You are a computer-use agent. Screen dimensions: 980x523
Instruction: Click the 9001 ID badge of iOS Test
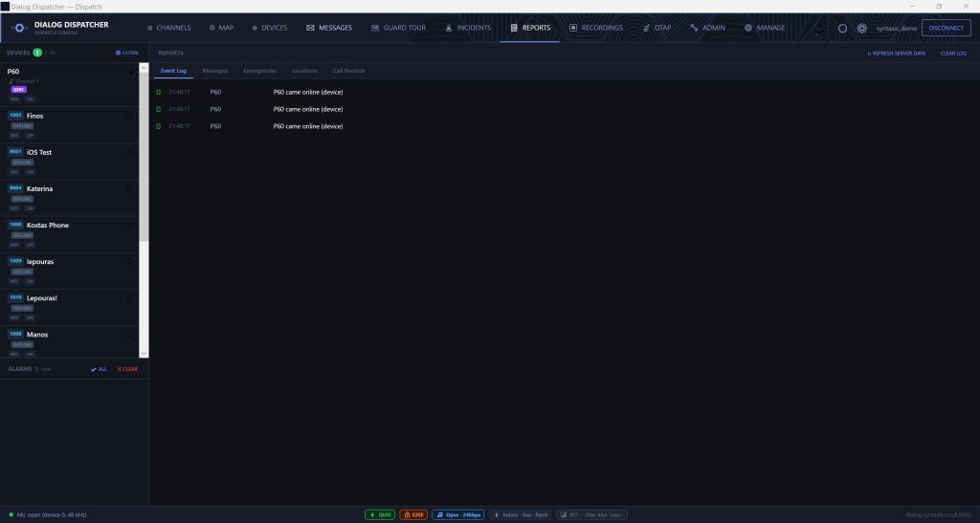point(15,152)
